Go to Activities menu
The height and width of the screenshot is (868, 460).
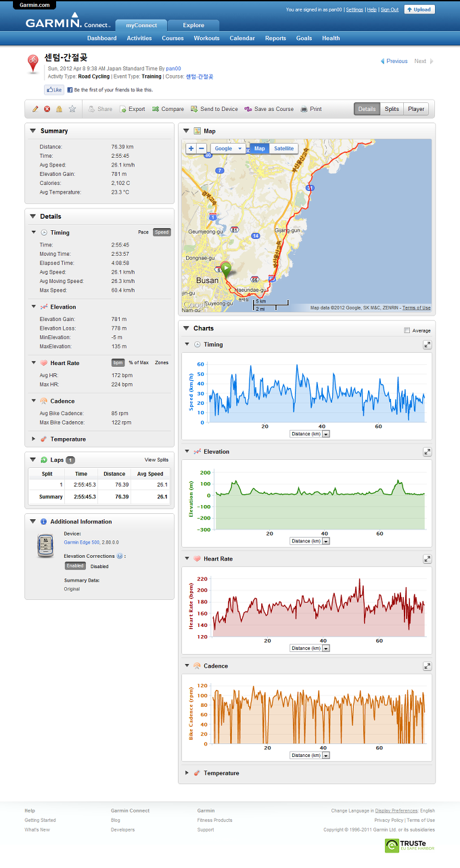[139, 38]
